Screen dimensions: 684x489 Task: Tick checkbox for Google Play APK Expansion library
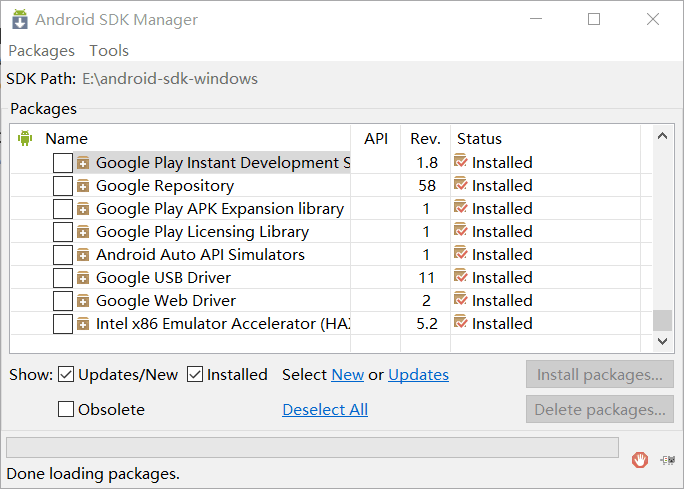(x=63, y=209)
